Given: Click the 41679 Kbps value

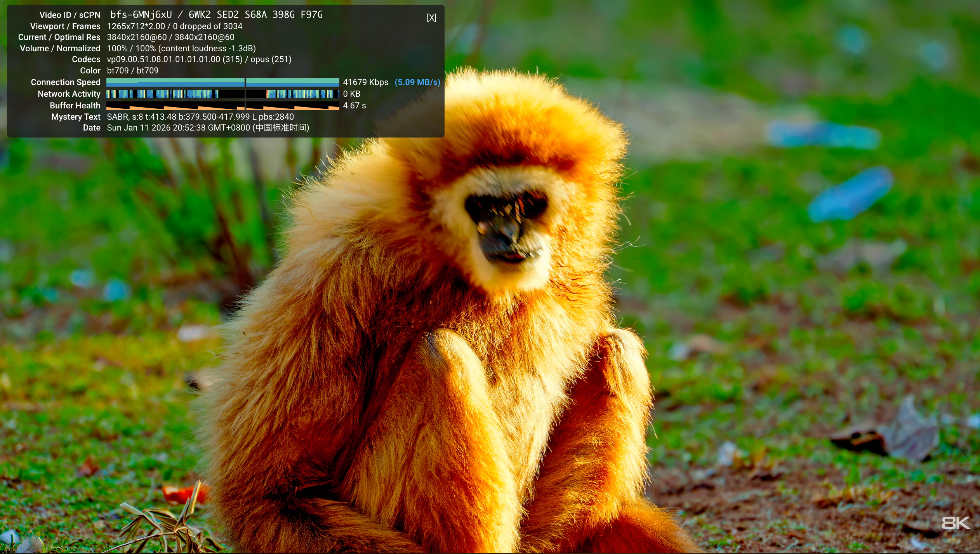Looking at the screenshot, I should point(365,82).
